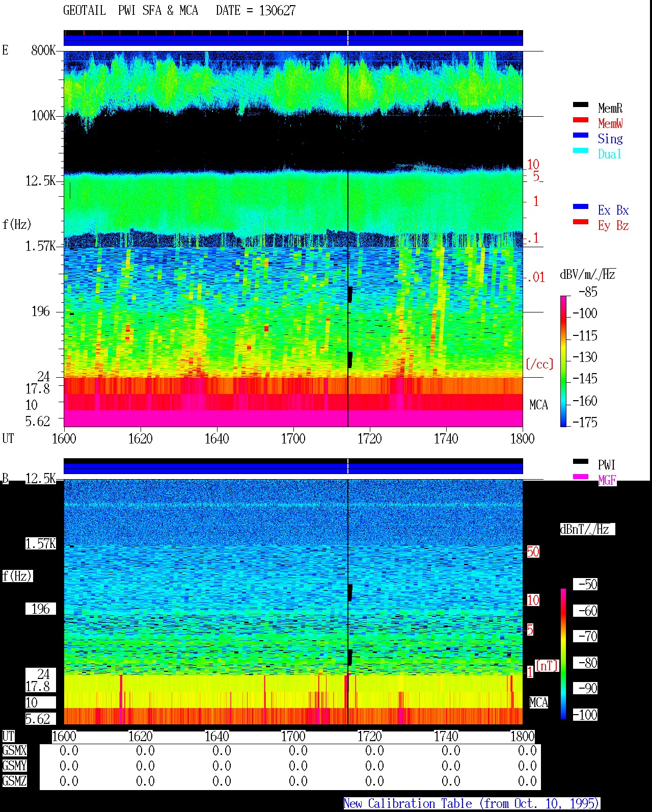This screenshot has height=812, width=652.
Task: Click the dBnT magnetic field color scale bar
Action: [563, 654]
